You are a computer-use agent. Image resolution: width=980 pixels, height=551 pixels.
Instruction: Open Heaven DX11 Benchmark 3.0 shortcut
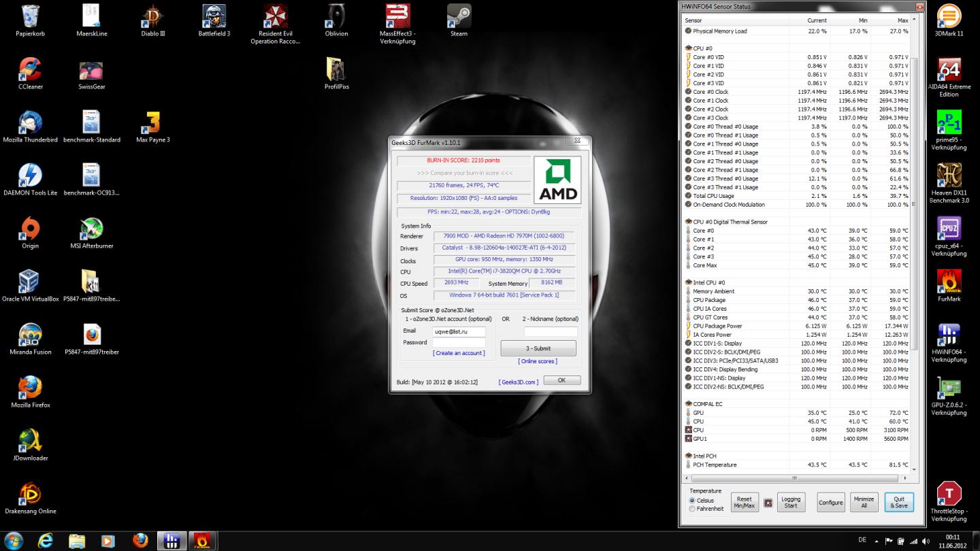(949, 184)
